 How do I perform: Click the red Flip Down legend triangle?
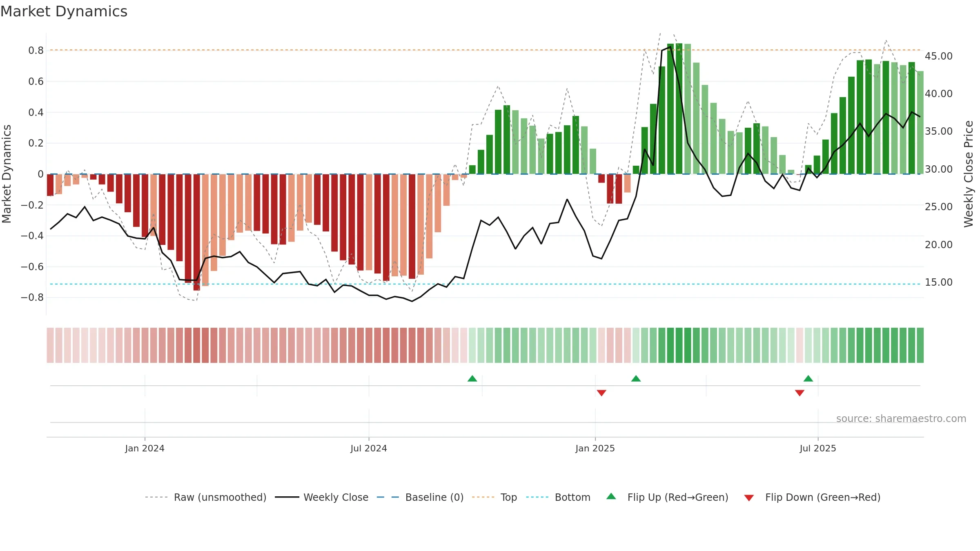(x=749, y=498)
